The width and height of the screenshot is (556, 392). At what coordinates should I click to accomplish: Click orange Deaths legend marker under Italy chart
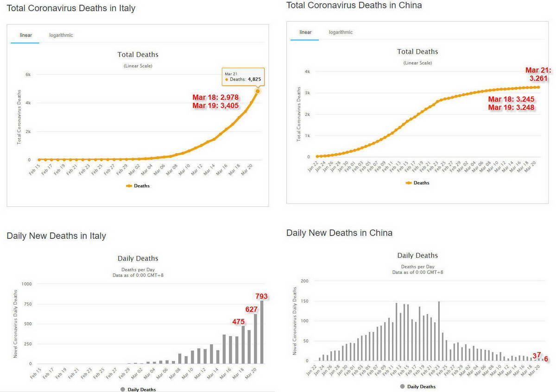tap(129, 186)
